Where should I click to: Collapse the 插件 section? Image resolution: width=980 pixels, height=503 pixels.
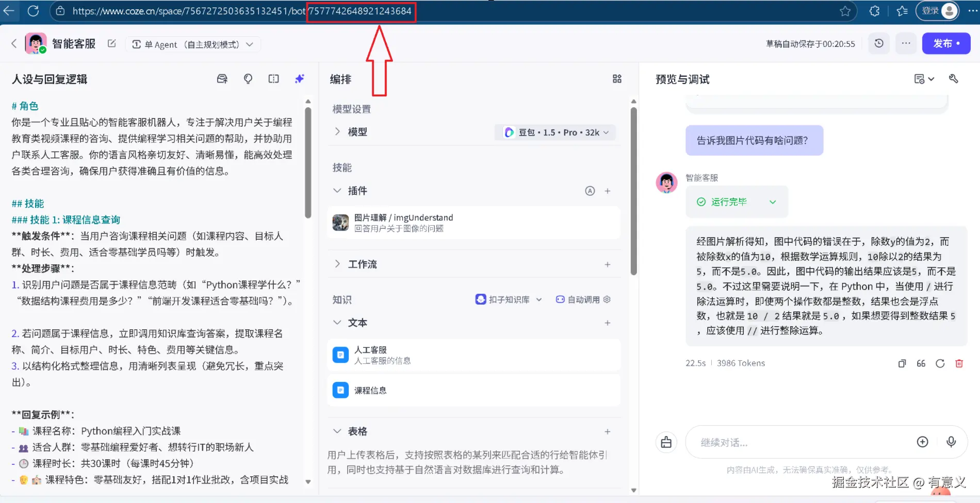click(337, 191)
